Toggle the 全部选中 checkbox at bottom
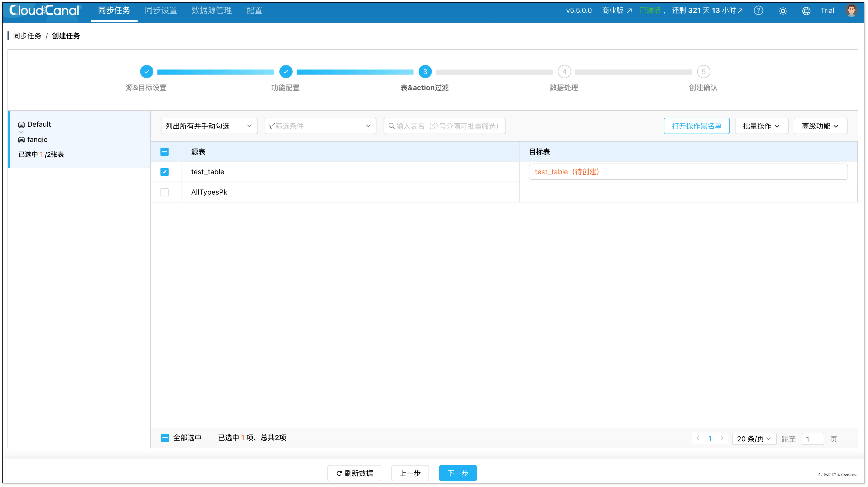The image size is (868, 487). click(x=165, y=437)
